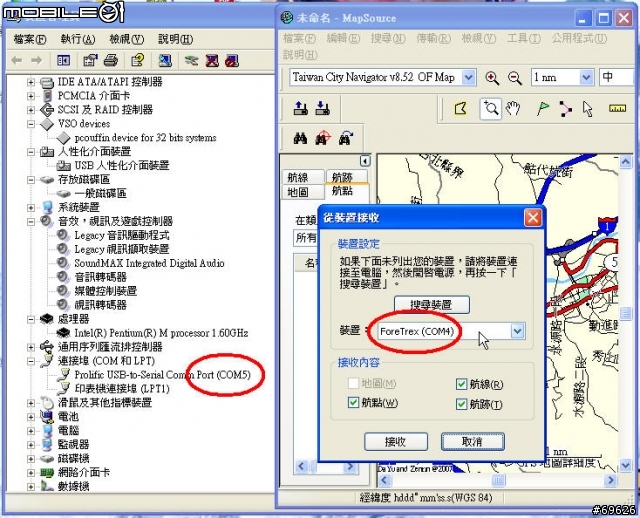Collapse the 處理器 node
Viewport: 640px width, 518px height.
click(31, 319)
